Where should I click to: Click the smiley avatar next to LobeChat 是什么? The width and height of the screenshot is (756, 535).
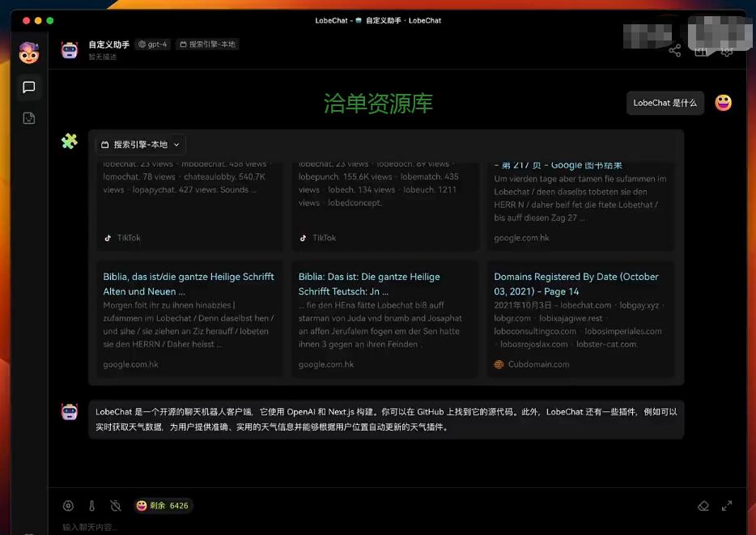click(x=723, y=103)
